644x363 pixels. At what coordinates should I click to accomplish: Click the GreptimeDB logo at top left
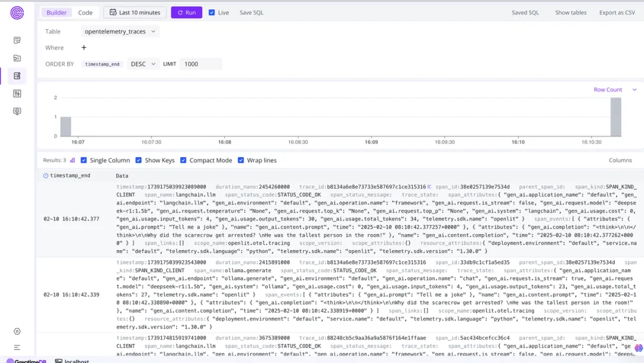pyautogui.click(x=17, y=13)
